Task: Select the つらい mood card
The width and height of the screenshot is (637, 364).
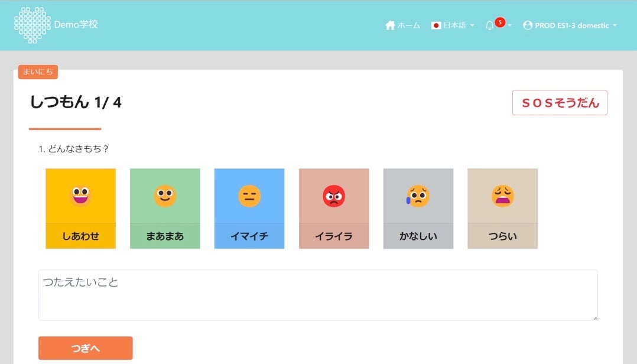Action: [x=502, y=207]
